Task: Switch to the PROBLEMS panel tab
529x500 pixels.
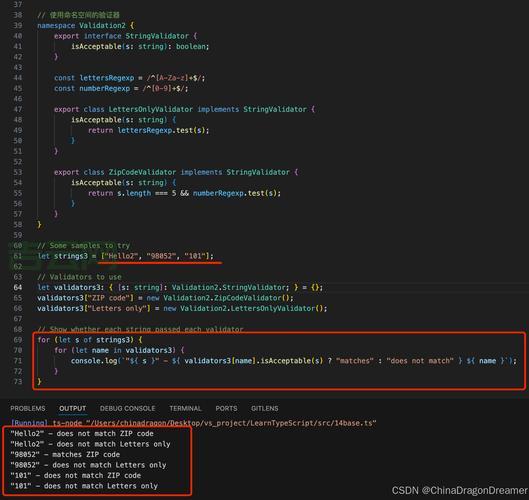Action: point(28,408)
